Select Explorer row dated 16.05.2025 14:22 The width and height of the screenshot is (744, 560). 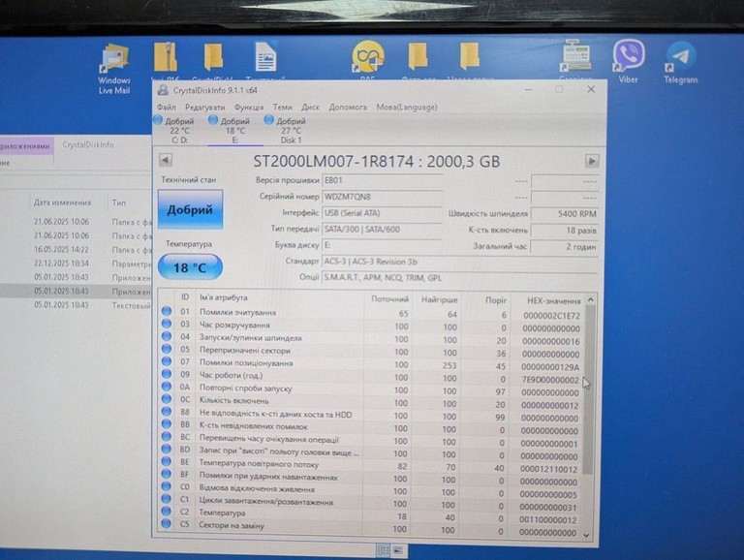click(x=76, y=249)
